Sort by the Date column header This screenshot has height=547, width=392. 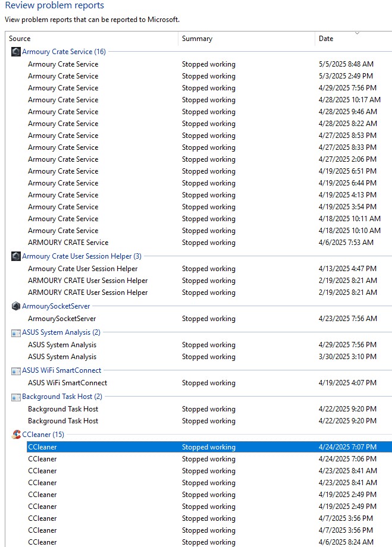tap(353, 39)
